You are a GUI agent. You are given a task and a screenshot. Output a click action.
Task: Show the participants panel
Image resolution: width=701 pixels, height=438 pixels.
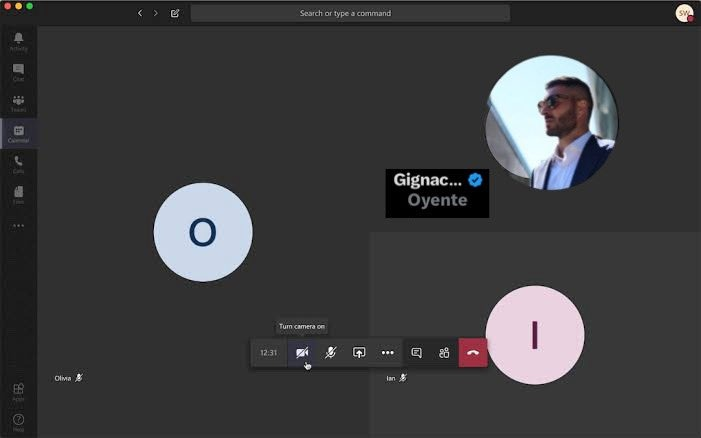444,353
